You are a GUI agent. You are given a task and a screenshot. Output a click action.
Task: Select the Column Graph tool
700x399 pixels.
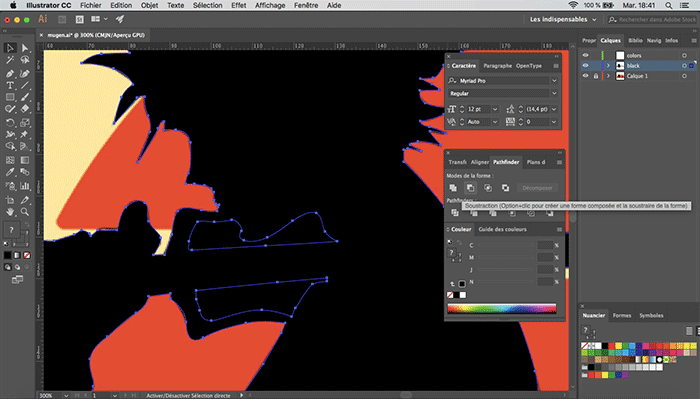coord(25,186)
